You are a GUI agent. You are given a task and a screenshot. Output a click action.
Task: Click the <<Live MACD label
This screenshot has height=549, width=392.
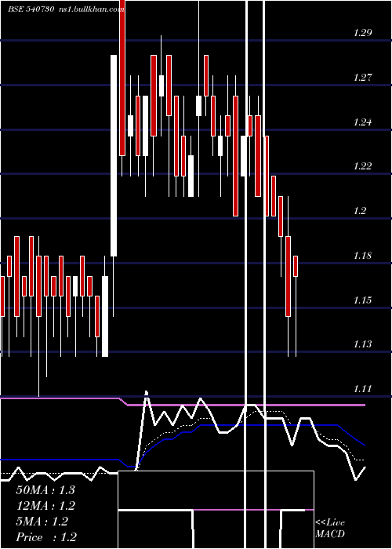click(x=330, y=529)
